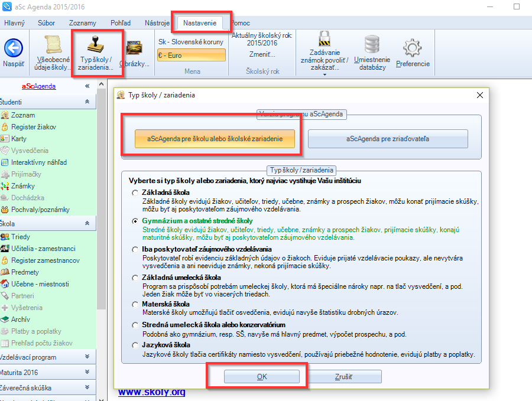This screenshot has width=532, height=401.
Task: Open Zoznam student list icon
Action: click(x=5, y=115)
